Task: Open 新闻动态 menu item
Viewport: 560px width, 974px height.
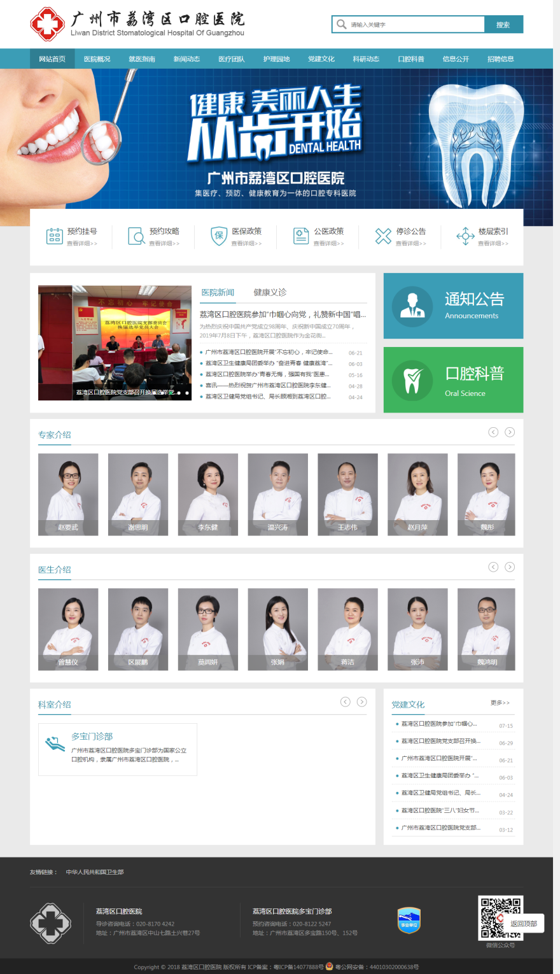Action: [186, 59]
